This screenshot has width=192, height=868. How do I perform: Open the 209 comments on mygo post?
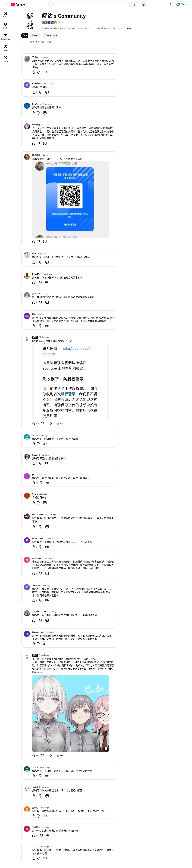click(x=60, y=424)
